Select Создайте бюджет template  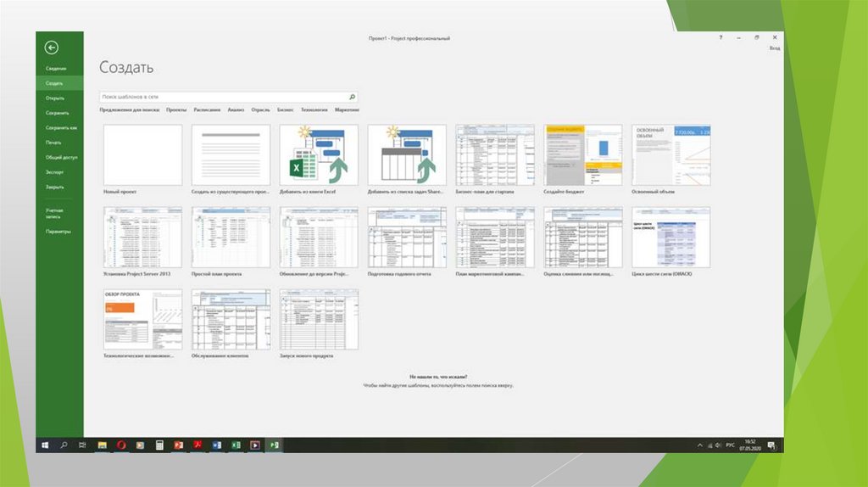583,159
